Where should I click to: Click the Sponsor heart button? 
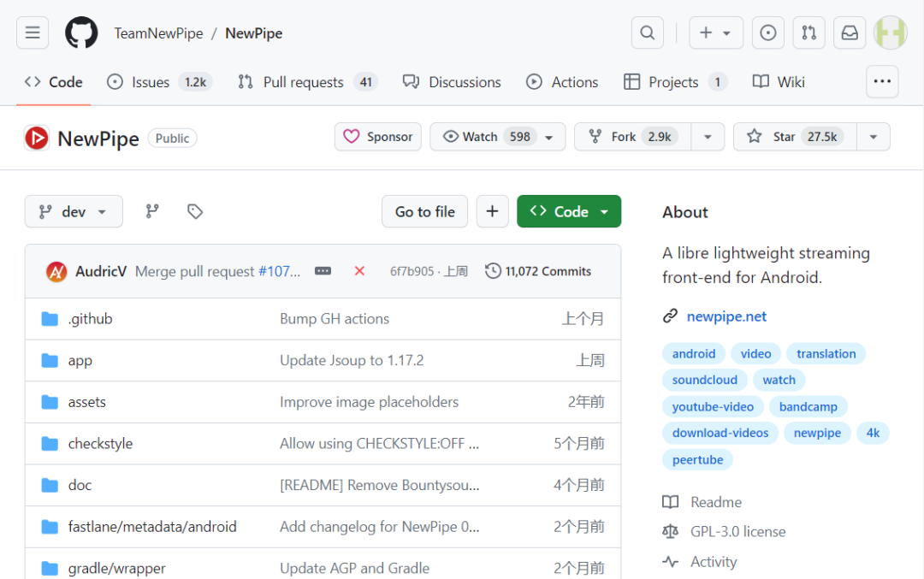[378, 137]
